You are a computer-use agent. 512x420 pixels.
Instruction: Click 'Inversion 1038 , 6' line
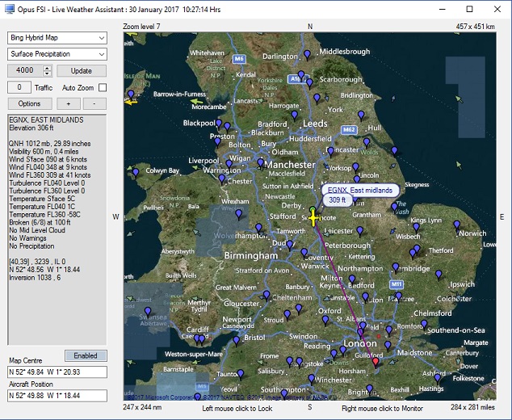pos(35,278)
